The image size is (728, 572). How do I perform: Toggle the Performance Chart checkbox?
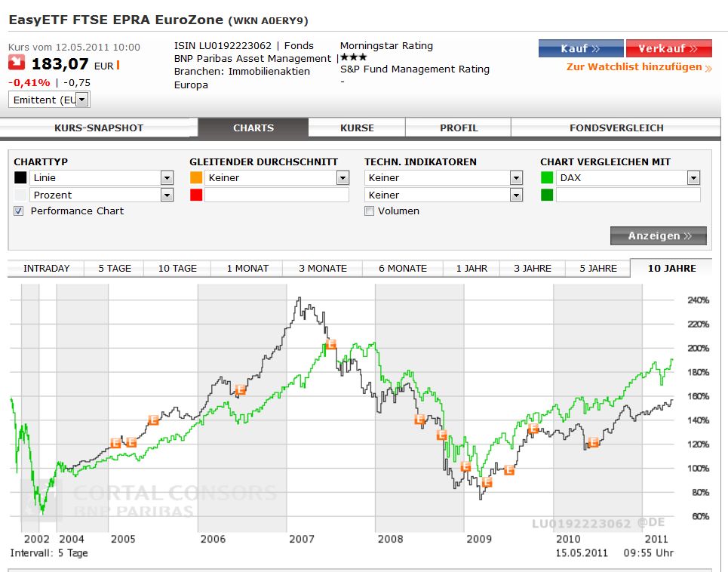[x=19, y=211]
